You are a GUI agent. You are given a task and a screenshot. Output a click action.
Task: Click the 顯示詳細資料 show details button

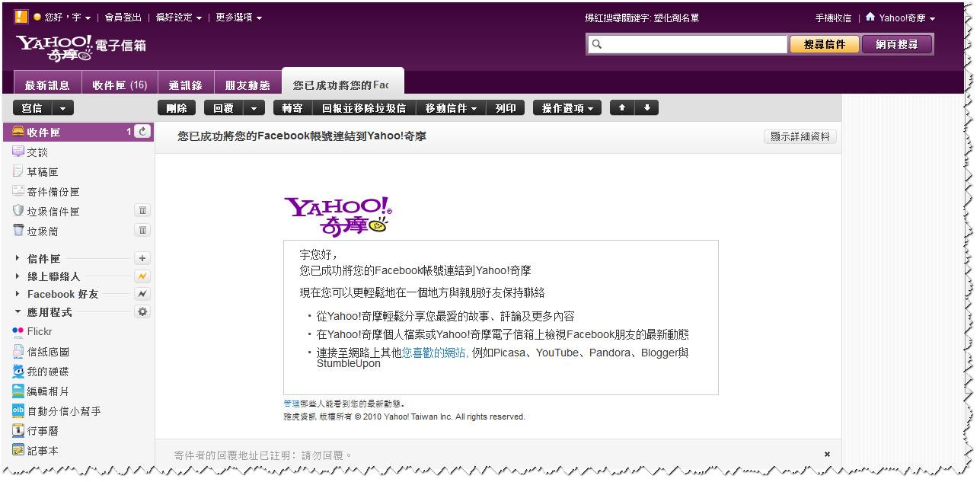800,136
